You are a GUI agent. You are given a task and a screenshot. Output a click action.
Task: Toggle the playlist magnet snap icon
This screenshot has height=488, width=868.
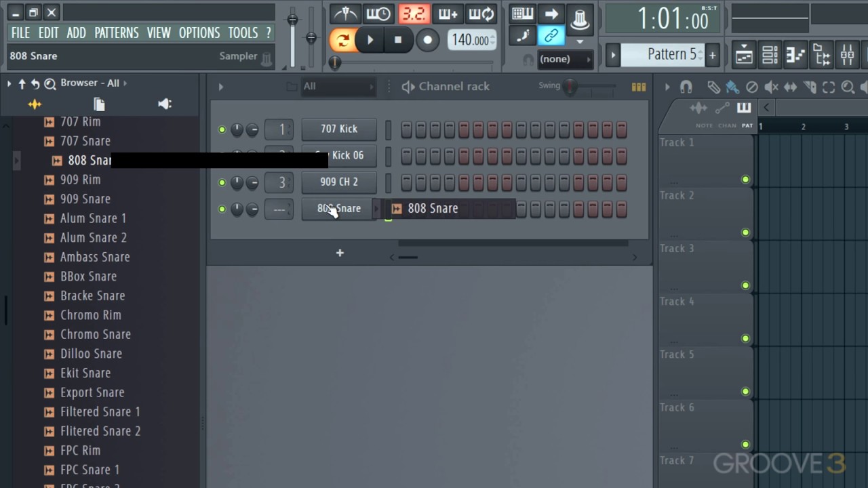[x=686, y=87]
